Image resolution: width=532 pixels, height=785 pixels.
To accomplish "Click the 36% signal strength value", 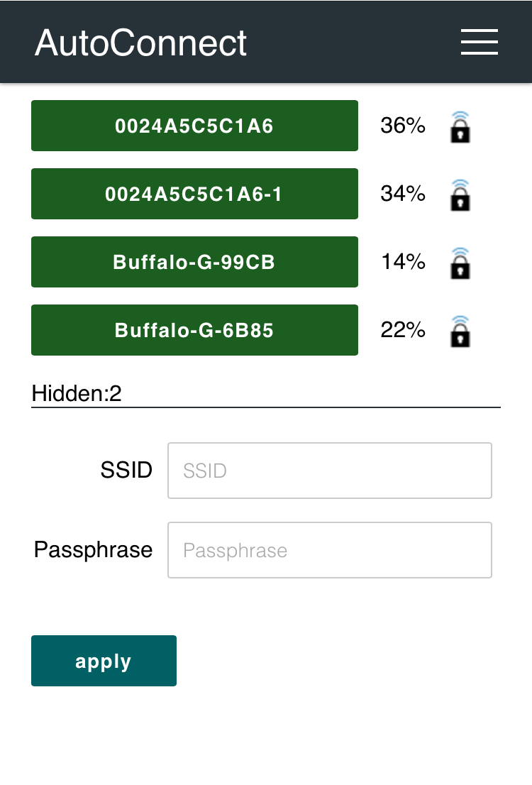I will click(x=403, y=126).
